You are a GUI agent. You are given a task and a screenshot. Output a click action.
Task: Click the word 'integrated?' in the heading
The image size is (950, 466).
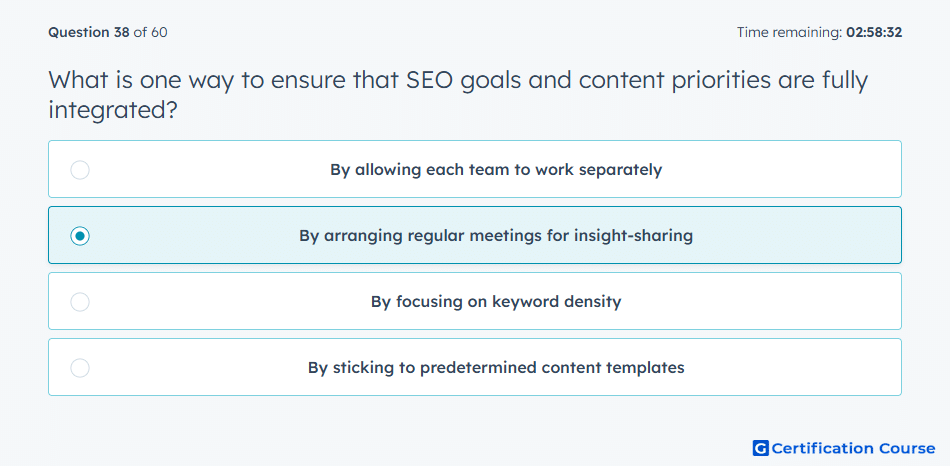pyautogui.click(x=113, y=111)
